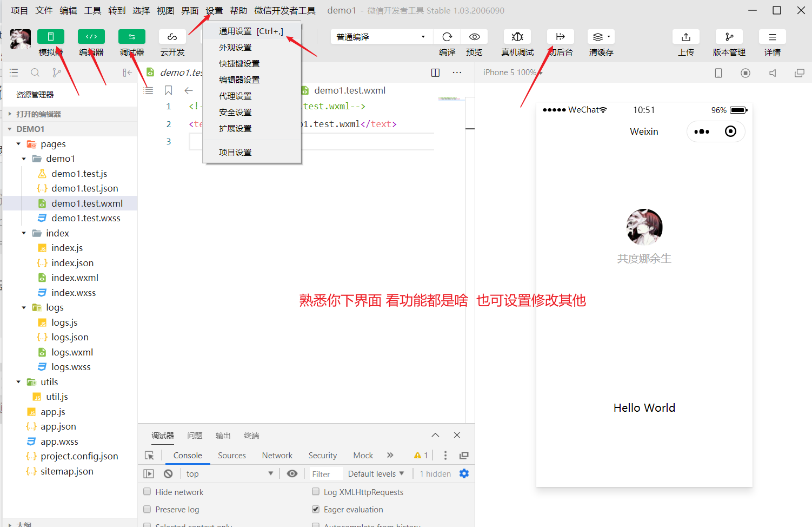Switch to the Console tab

pos(188,456)
